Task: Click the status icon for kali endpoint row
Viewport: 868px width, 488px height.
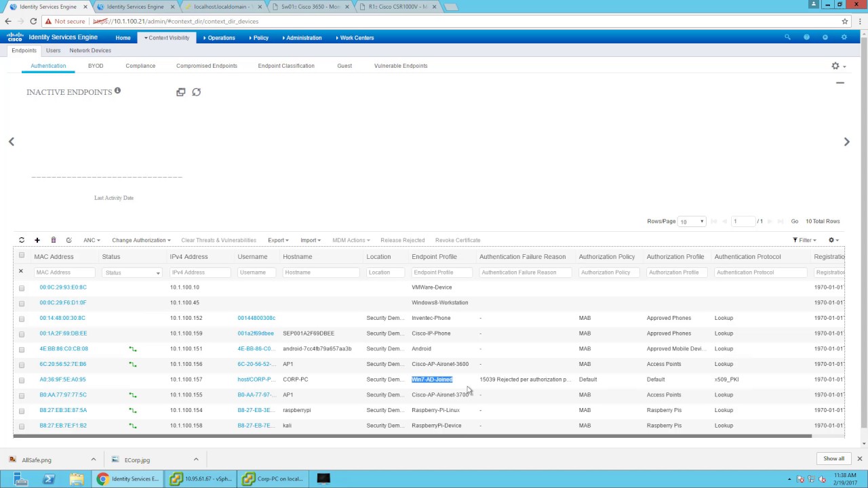Action: click(x=133, y=426)
